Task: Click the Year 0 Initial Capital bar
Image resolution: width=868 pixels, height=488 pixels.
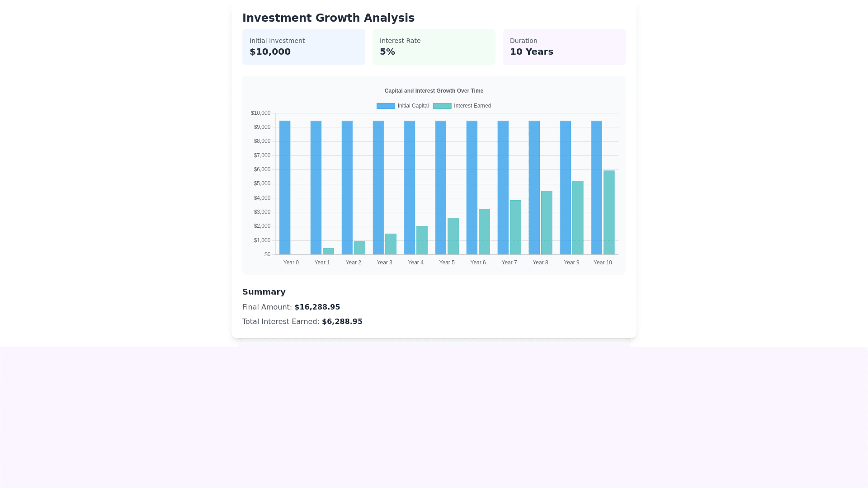Action: 285,188
